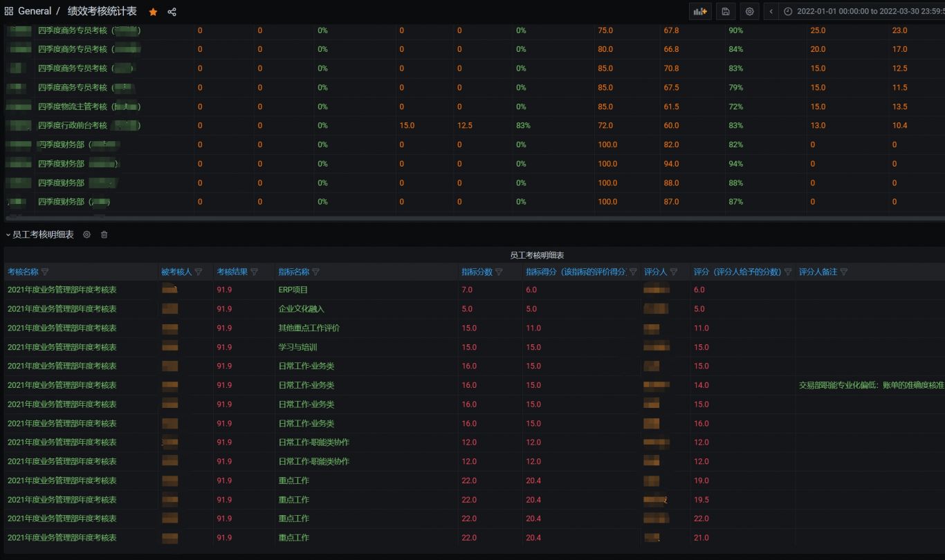The width and height of the screenshot is (945, 560).
Task: Click the 19.5 score value
Action: pos(701,499)
